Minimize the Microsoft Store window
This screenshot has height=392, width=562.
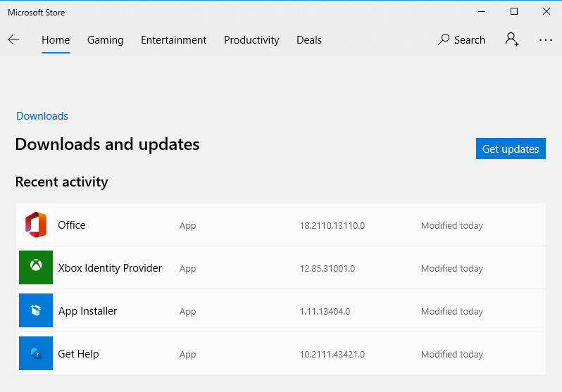[x=482, y=12]
